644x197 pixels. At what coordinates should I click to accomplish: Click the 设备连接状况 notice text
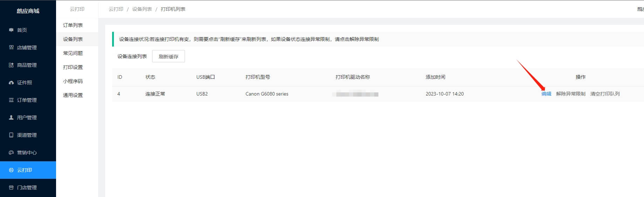click(x=249, y=39)
